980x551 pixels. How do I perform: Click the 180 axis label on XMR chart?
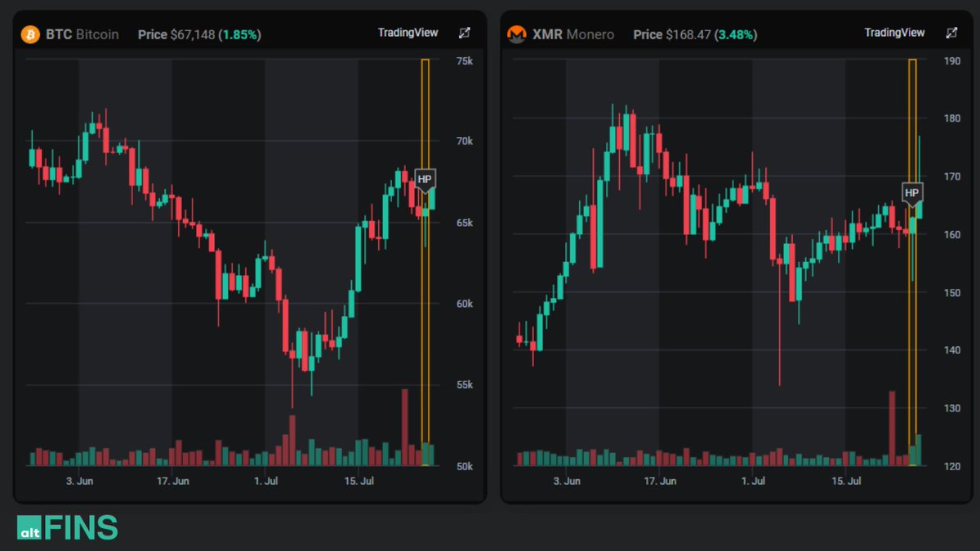point(951,118)
